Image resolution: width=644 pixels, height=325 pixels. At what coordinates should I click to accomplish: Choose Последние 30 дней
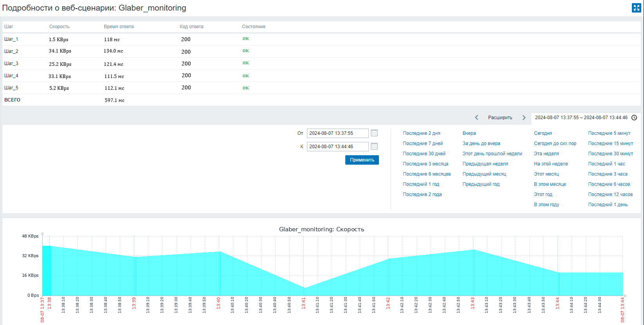coord(424,154)
